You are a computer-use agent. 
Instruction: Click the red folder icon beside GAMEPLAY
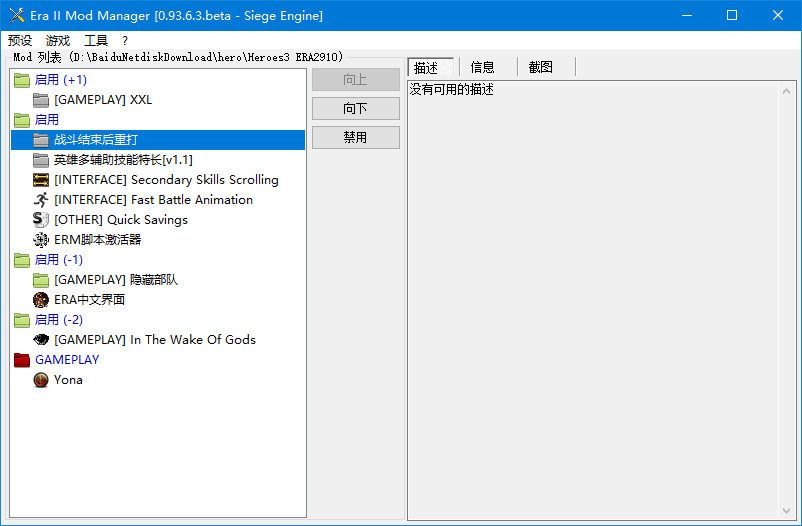(22, 360)
